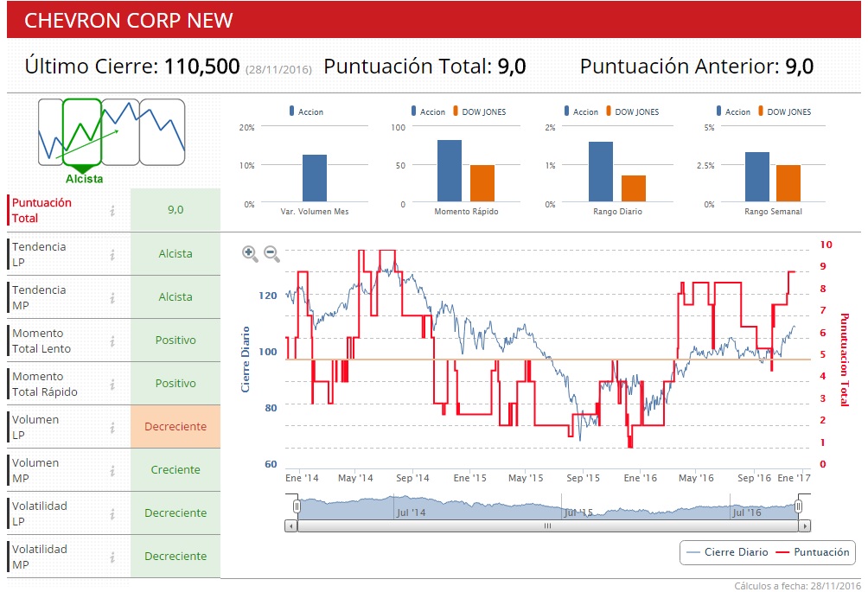Click Alcista value for Tendencia MP
This screenshot has width=868, height=592.
[176, 297]
